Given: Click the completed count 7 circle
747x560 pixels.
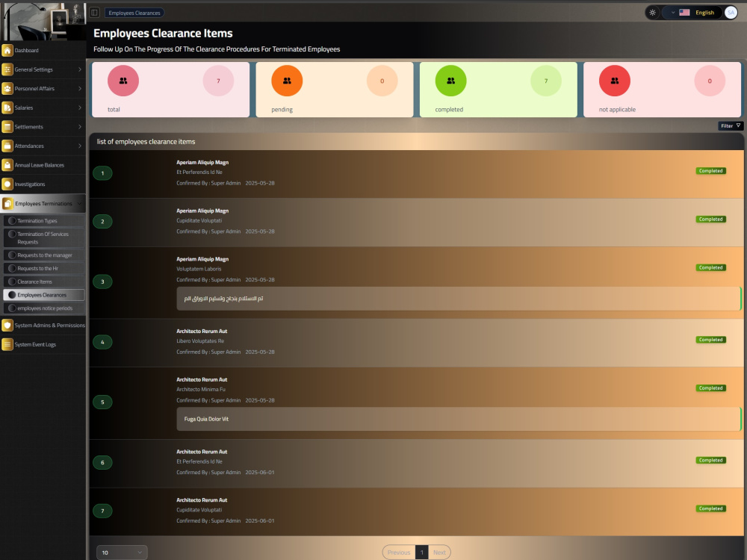Looking at the screenshot, I should [x=546, y=81].
